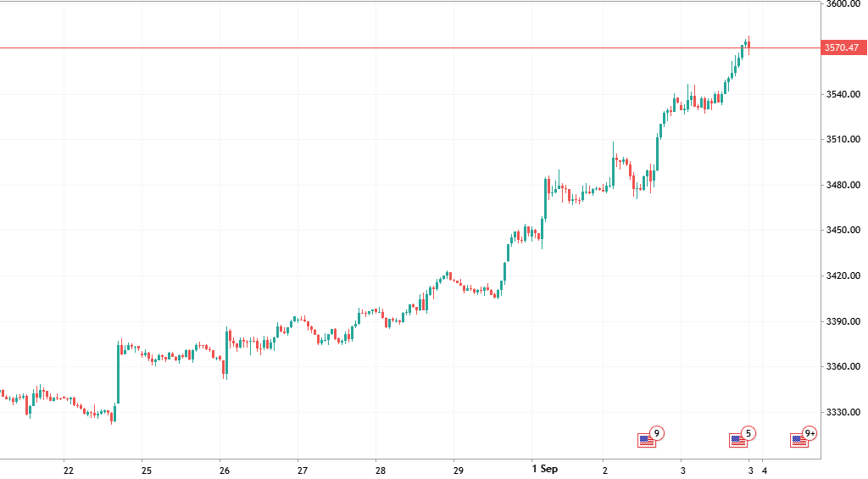Image resolution: width=868 pixels, height=479 pixels.
Task: Open US economic events flag with 9 badge
Action: click(x=650, y=437)
